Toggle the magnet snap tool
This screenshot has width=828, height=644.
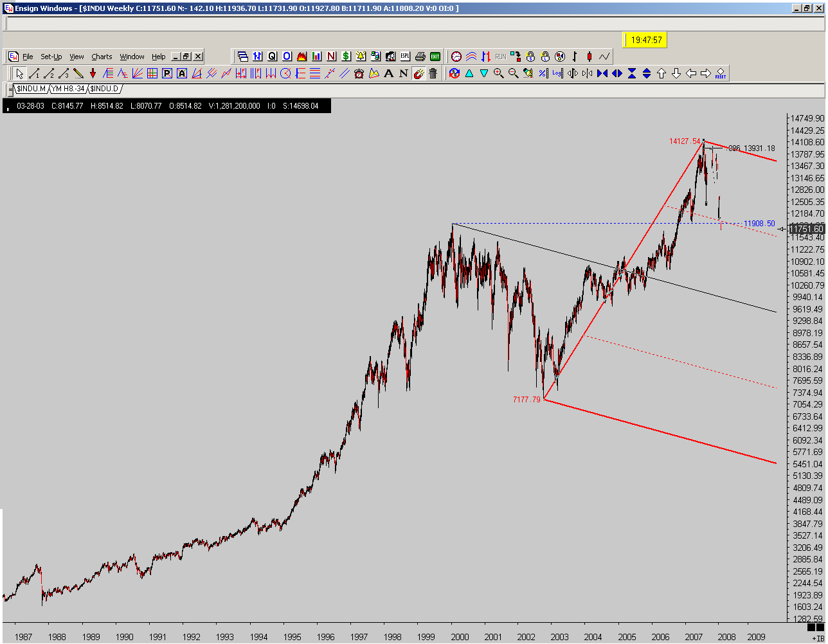[419, 73]
